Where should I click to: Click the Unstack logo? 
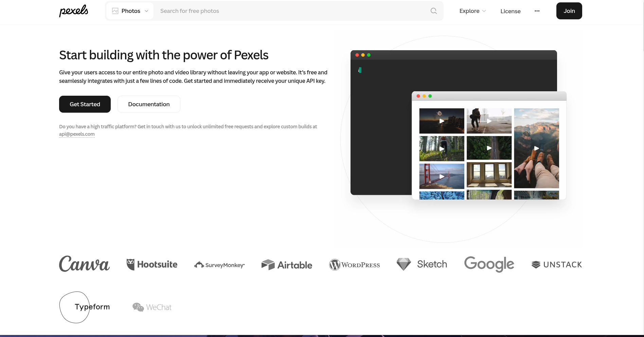pyautogui.click(x=557, y=265)
